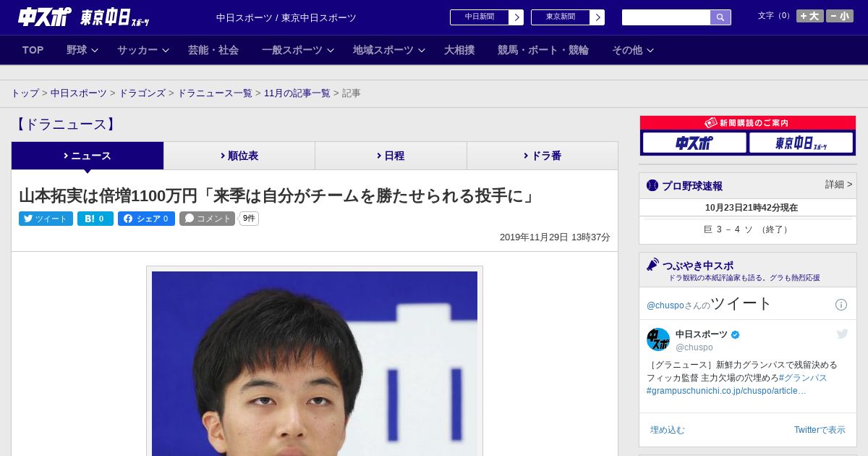This screenshot has width=868, height=456.
Task: Expand the 野球 navigation menu
Action: (x=82, y=50)
